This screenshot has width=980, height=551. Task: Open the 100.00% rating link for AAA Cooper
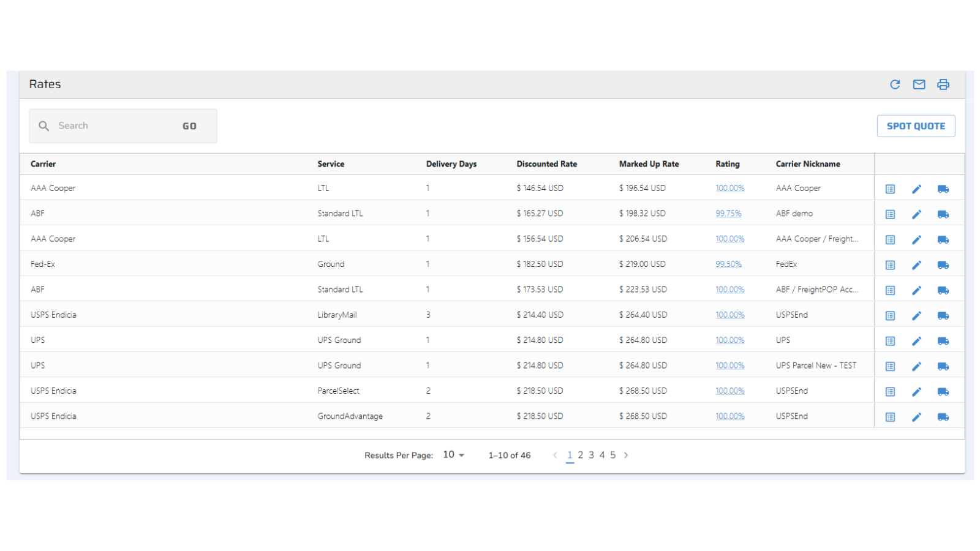pos(729,188)
